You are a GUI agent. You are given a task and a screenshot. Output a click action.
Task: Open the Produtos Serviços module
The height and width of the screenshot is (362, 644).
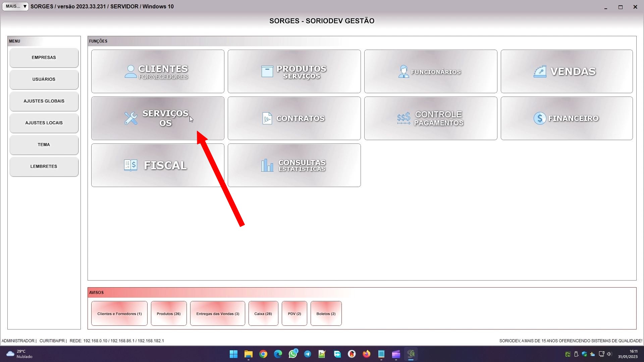tap(294, 71)
